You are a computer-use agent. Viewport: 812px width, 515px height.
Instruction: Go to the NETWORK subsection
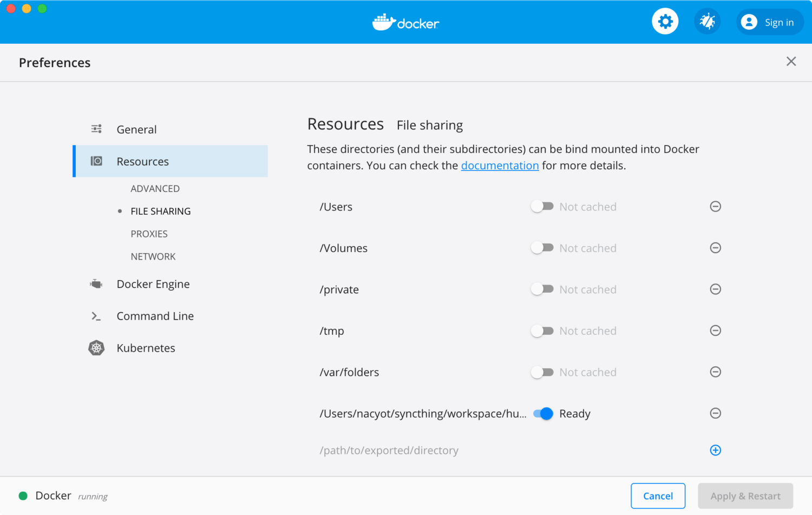coord(153,256)
